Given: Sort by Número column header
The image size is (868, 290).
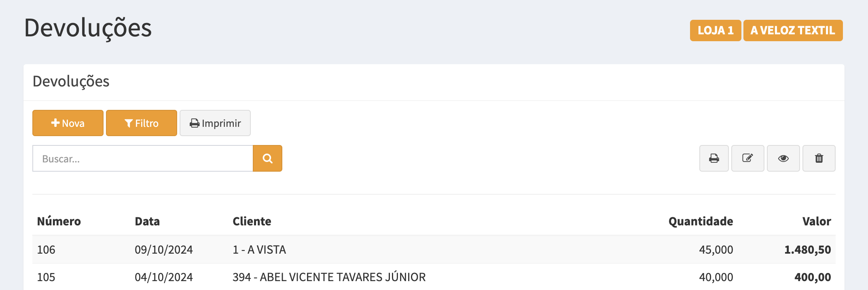Looking at the screenshot, I should (x=59, y=221).
